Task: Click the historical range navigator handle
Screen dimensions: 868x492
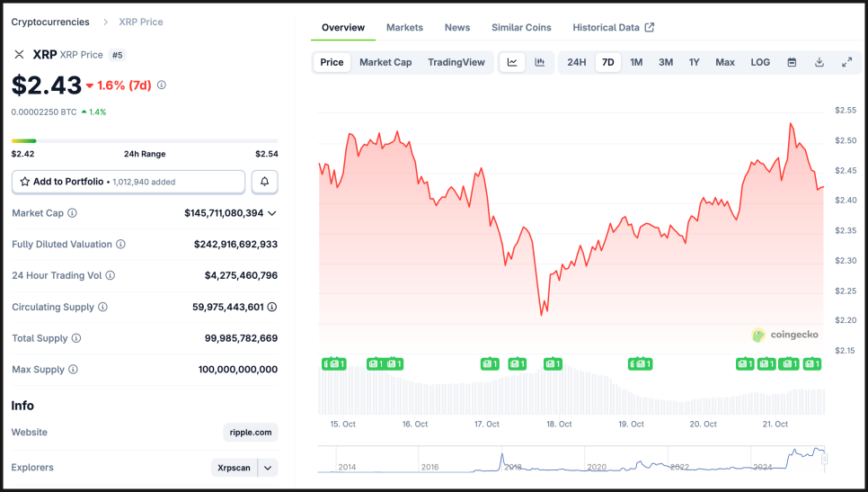Action: (x=825, y=459)
